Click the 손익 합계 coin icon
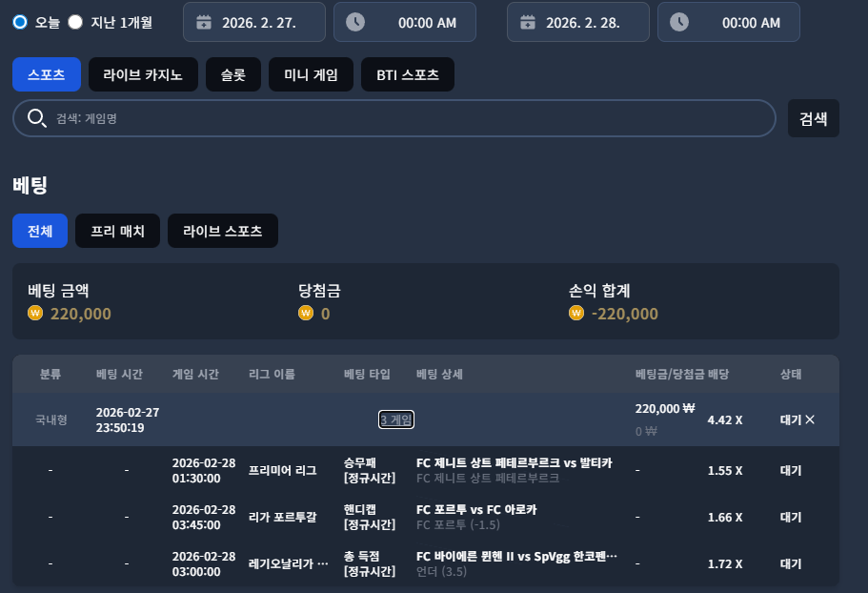The image size is (868, 593). [x=575, y=314]
